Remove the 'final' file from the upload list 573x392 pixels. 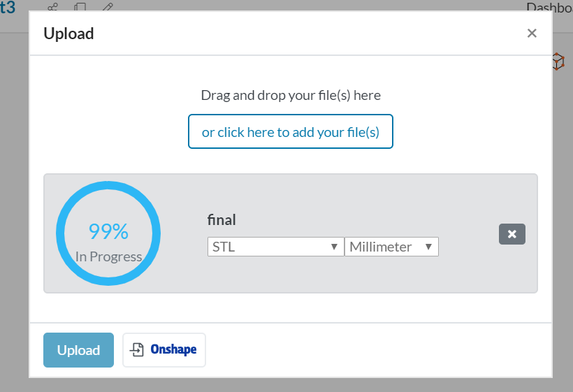click(x=512, y=234)
